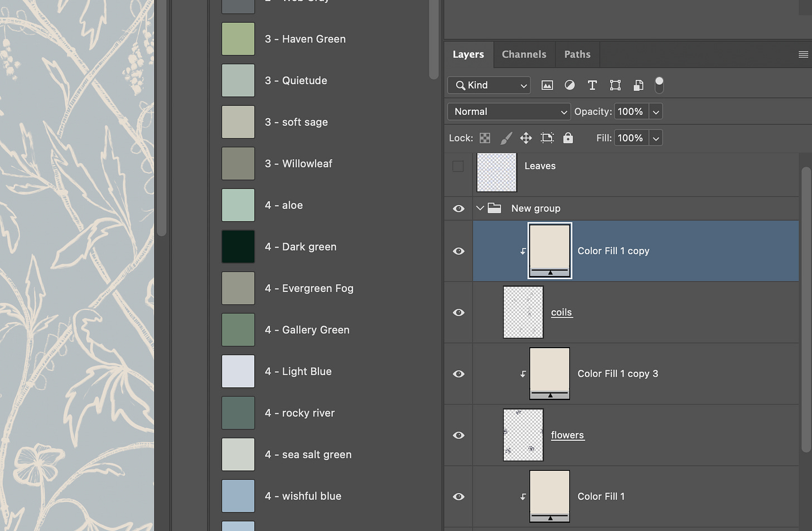Switch to the Paths tab
The height and width of the screenshot is (531, 812).
577,55
